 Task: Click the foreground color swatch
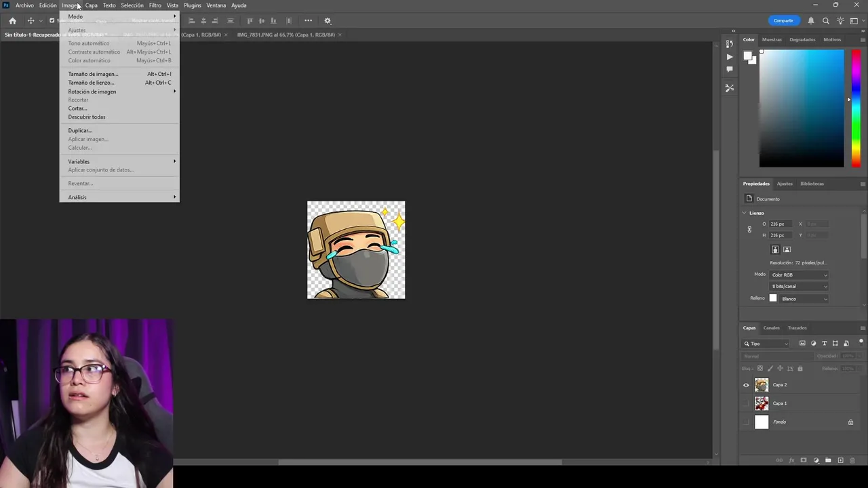pyautogui.click(x=748, y=56)
